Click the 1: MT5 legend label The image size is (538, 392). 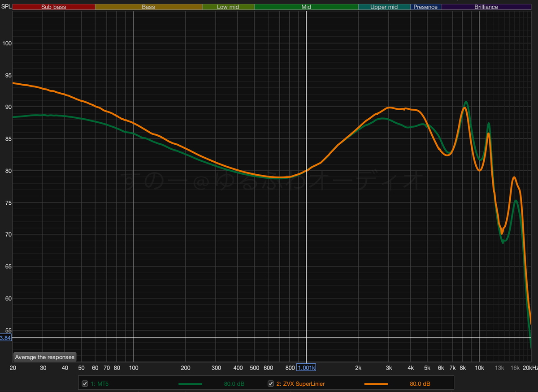point(99,384)
